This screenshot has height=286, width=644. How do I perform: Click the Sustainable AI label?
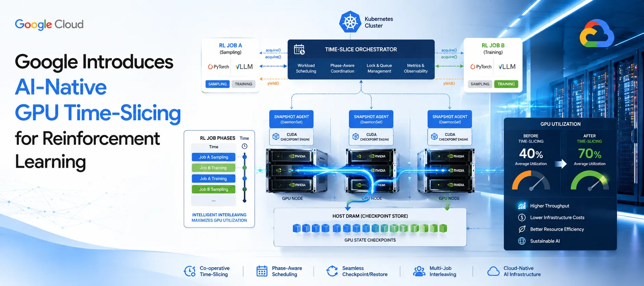point(545,241)
